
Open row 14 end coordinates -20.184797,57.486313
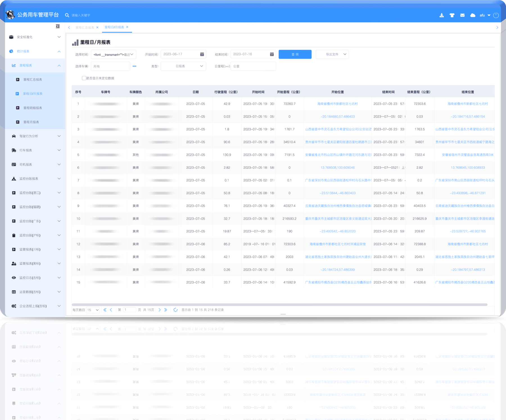pos(467,270)
